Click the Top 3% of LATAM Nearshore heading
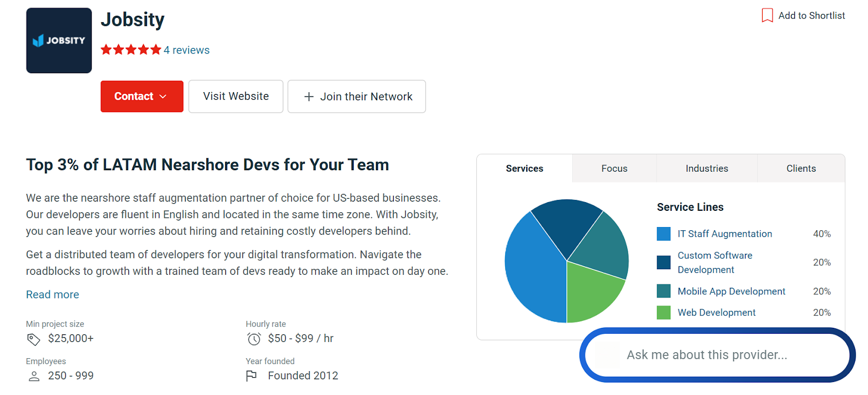Screen dimensions: 868x395 point(207,165)
